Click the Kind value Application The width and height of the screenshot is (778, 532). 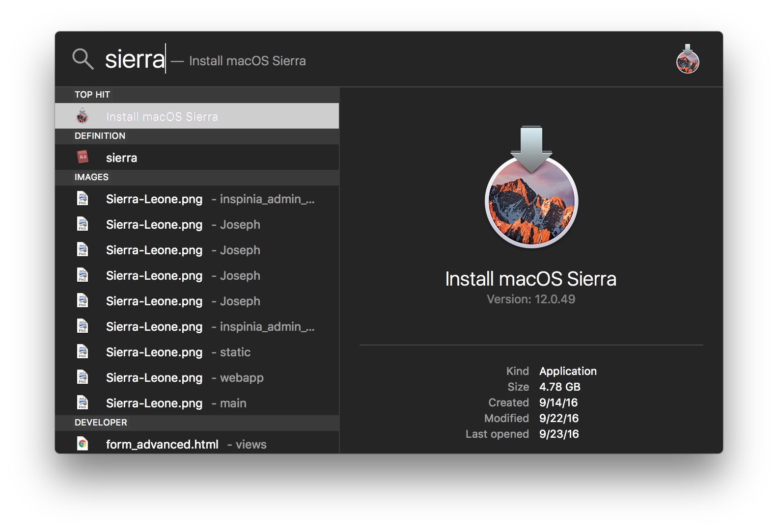pyautogui.click(x=568, y=371)
